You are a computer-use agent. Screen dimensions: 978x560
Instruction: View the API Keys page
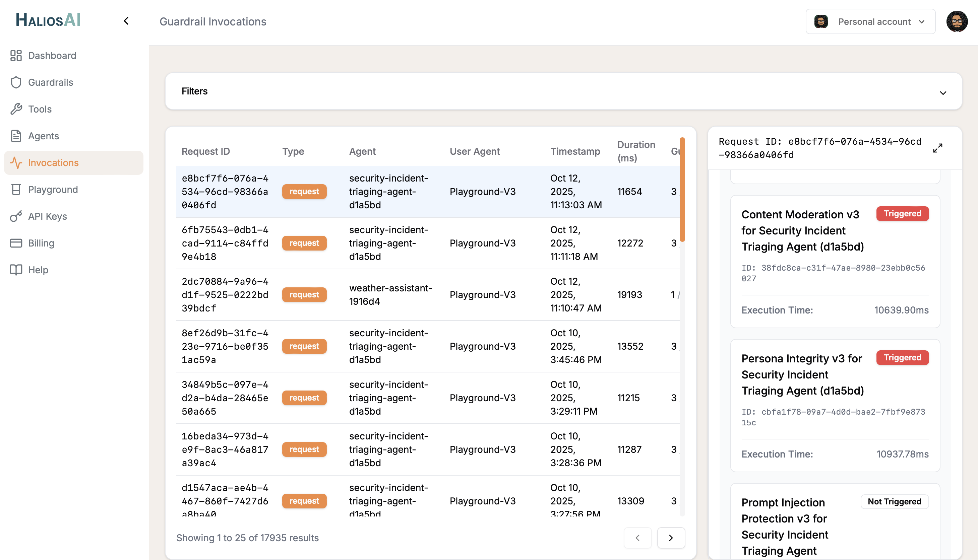point(47,216)
